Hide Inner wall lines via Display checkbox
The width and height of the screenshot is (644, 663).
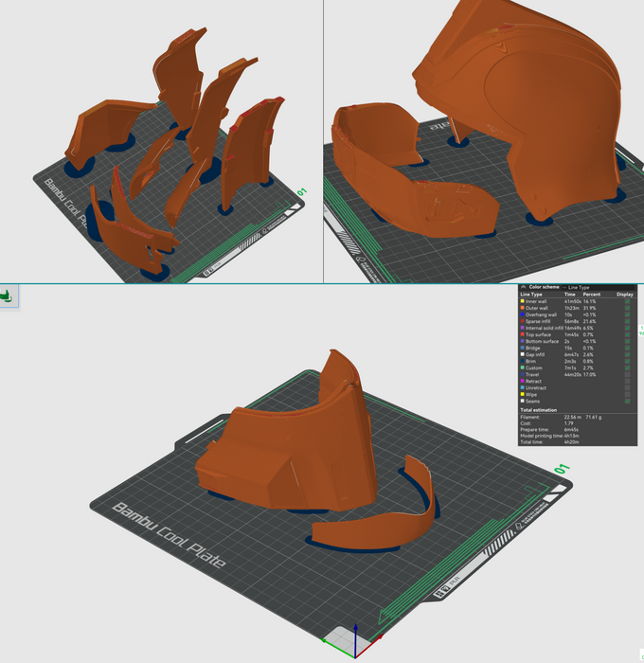point(626,301)
